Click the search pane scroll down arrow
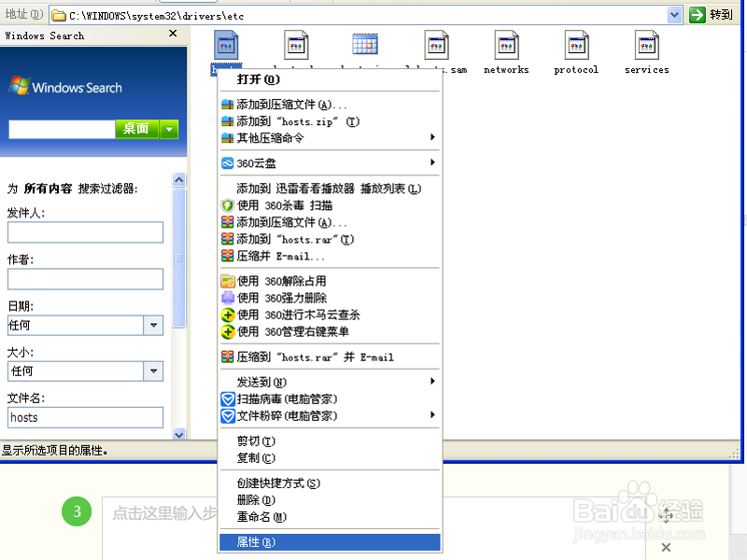Viewport: 747px width, 560px height. point(179,434)
